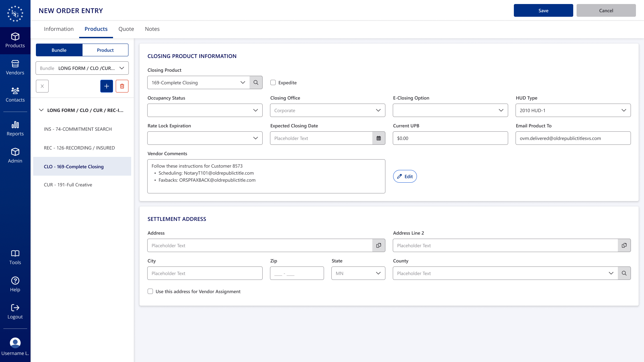Switch to the Quote tab
644x362 pixels.
point(126,29)
